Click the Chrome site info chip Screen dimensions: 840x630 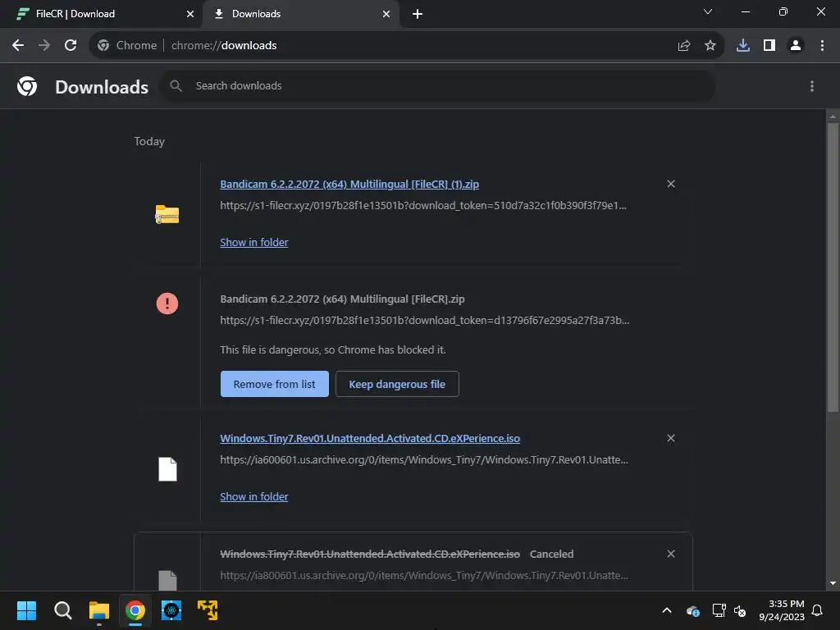click(x=127, y=46)
